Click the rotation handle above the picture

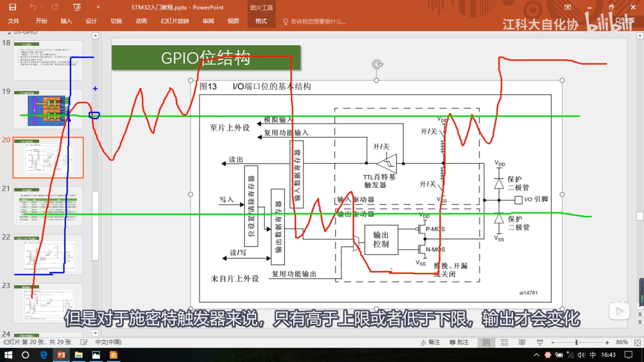coord(377,65)
